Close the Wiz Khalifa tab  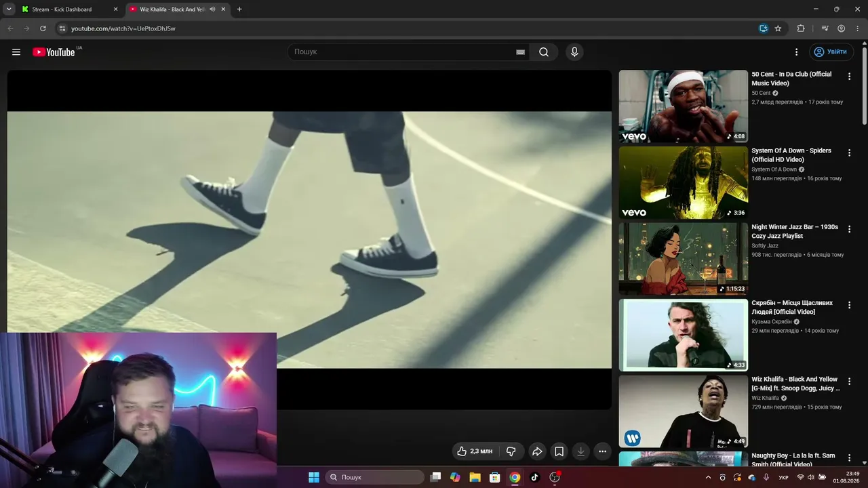pyautogui.click(x=223, y=9)
